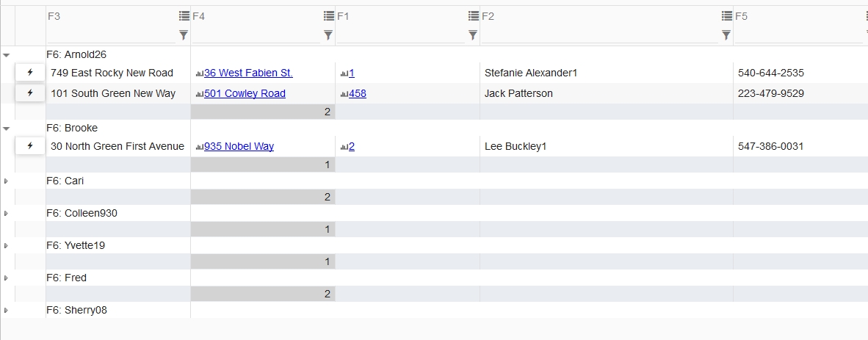Viewport: 868px width, 340px height.
Task: Click lightning action button for 101 South Green row
Action: click(x=30, y=93)
